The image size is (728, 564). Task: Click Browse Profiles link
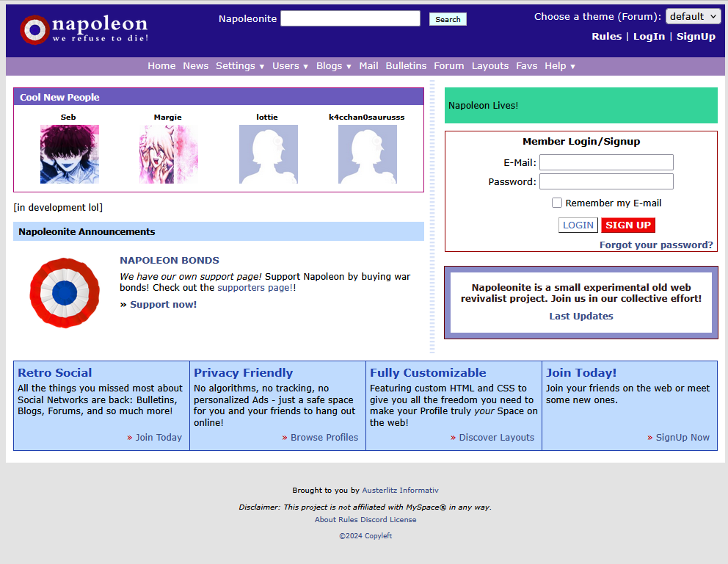(x=324, y=437)
